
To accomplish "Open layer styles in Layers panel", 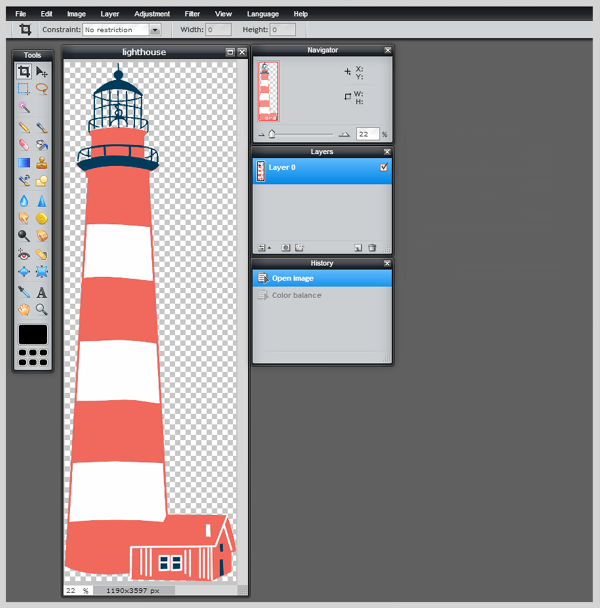I will (299, 247).
